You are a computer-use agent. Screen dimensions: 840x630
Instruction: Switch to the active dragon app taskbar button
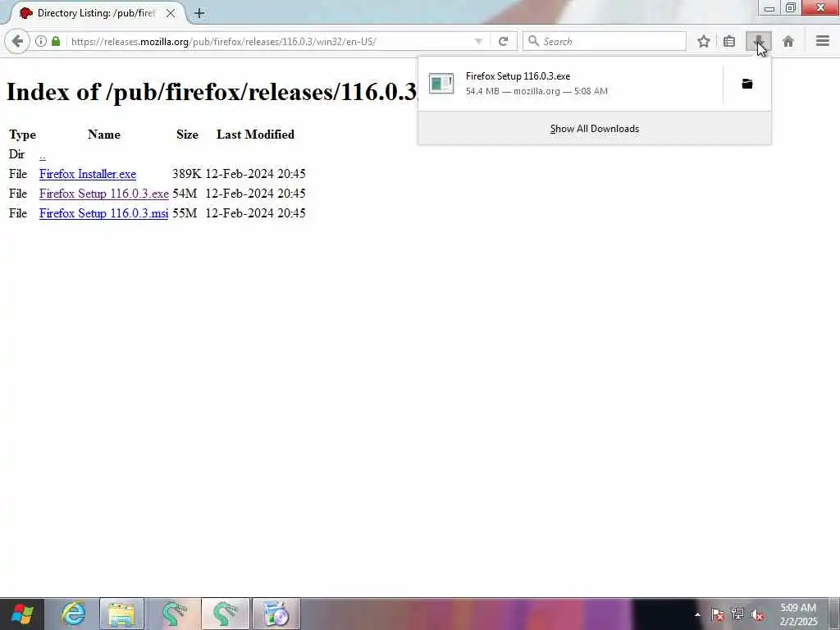(x=226, y=614)
